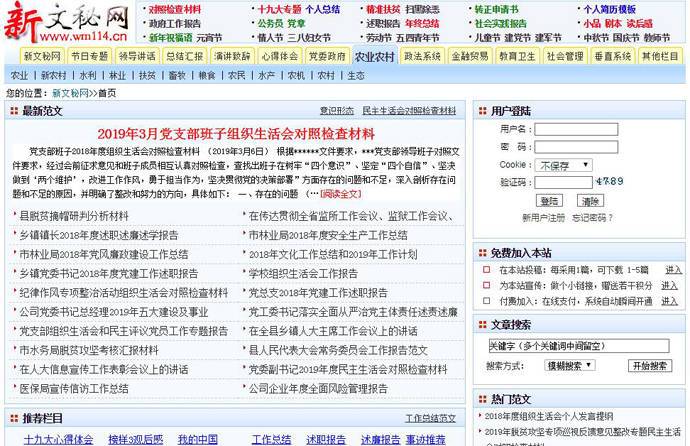Tick the 付费加入 square box
This screenshot has height=446, width=690.
pos(488,301)
